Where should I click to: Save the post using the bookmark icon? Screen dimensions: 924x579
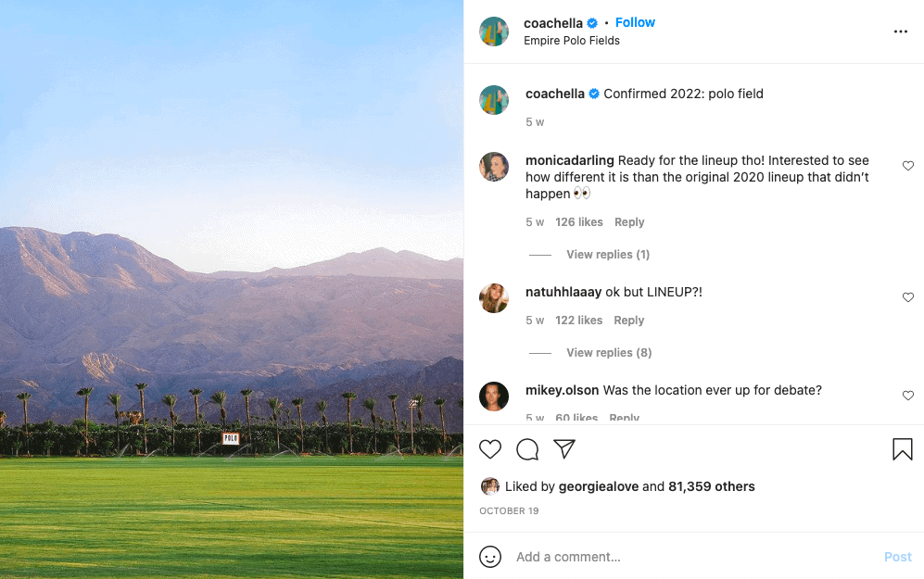tap(902, 449)
